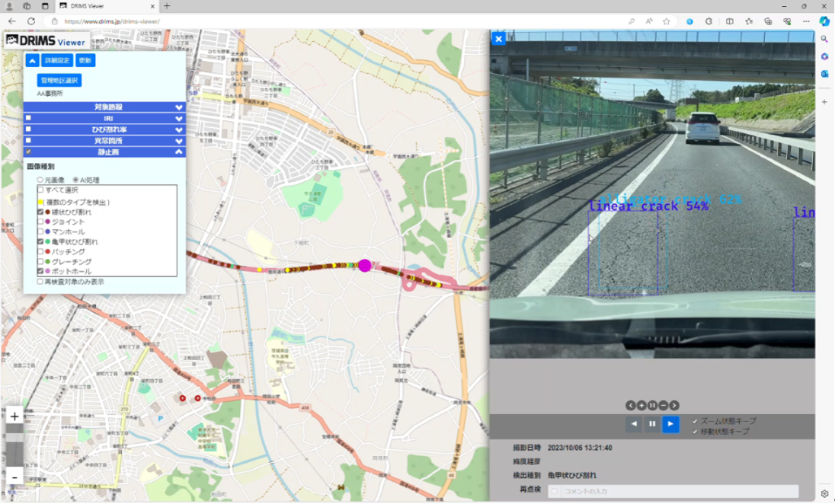The height and width of the screenshot is (504, 835).
Task: Click the map zoom-out minus button
Action: [14, 477]
